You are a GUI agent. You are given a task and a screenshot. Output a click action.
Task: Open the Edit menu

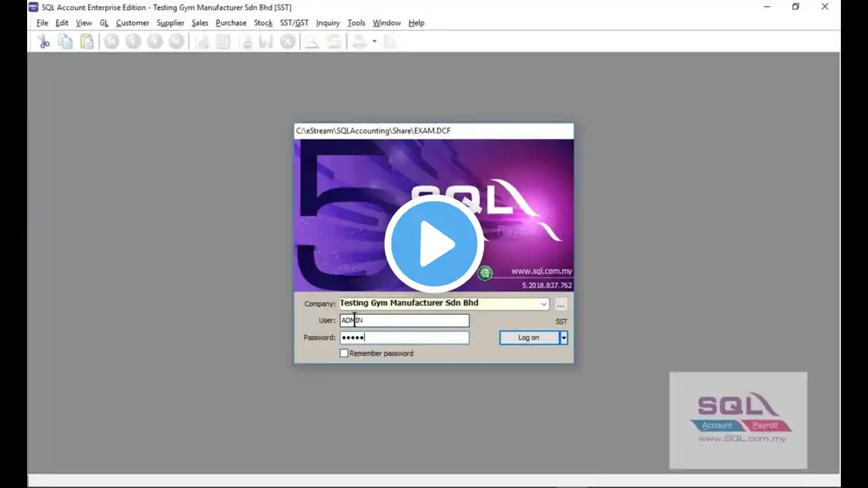(x=62, y=23)
